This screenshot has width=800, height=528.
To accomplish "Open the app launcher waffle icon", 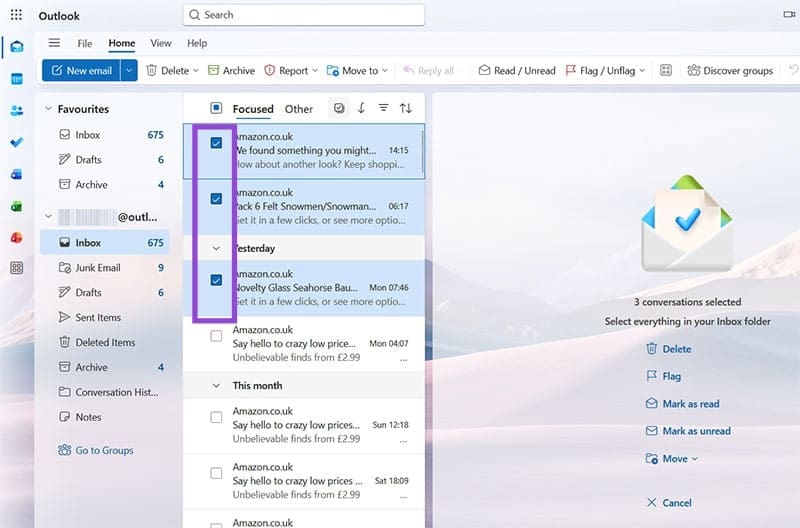I will [x=16, y=15].
